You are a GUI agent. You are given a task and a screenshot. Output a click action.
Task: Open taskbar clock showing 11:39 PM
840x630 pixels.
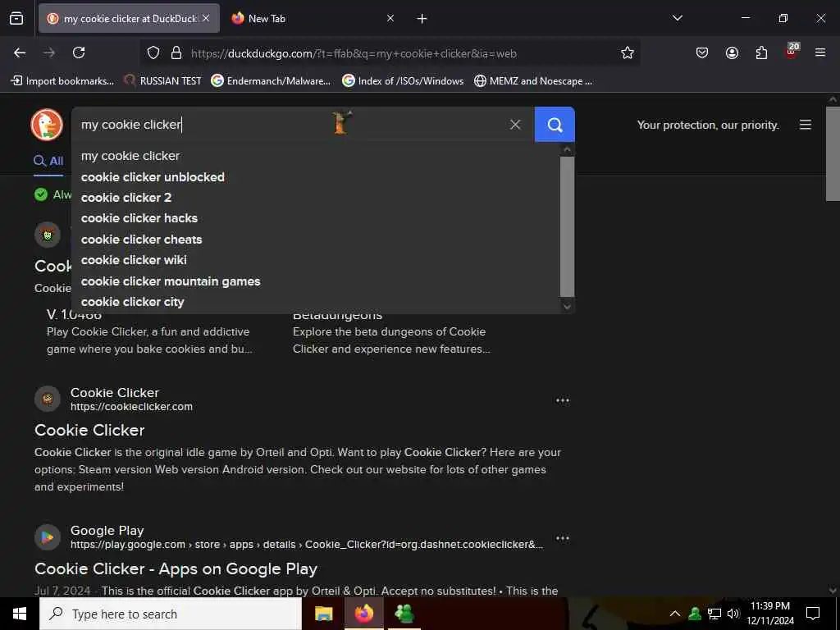pyautogui.click(x=769, y=614)
